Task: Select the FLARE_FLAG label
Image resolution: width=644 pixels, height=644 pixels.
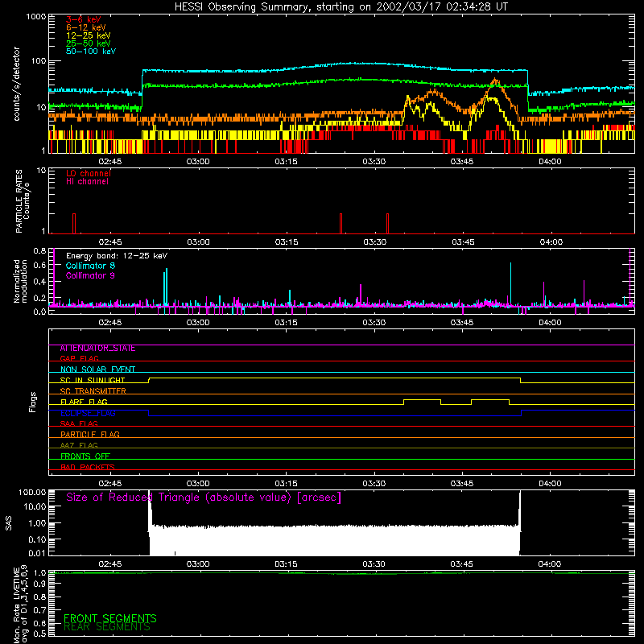Action: pyautogui.click(x=84, y=402)
